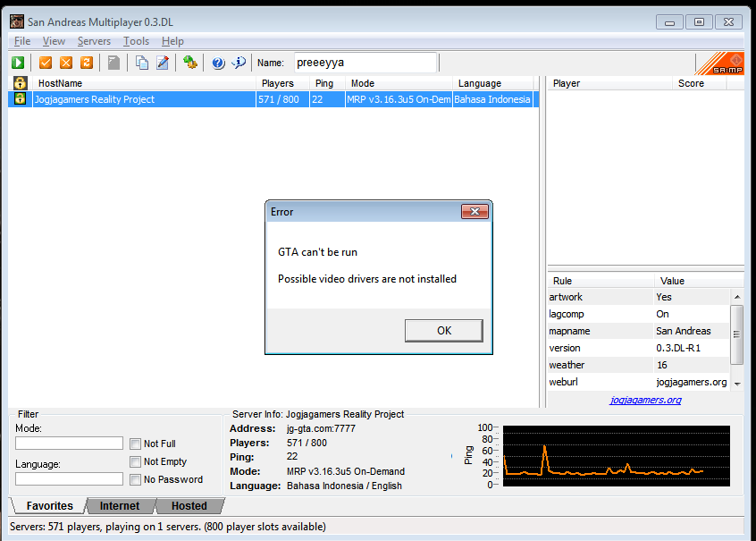Screen dimensions: 756x541
Task: Click OK in the Error dialog
Action: coord(443,331)
